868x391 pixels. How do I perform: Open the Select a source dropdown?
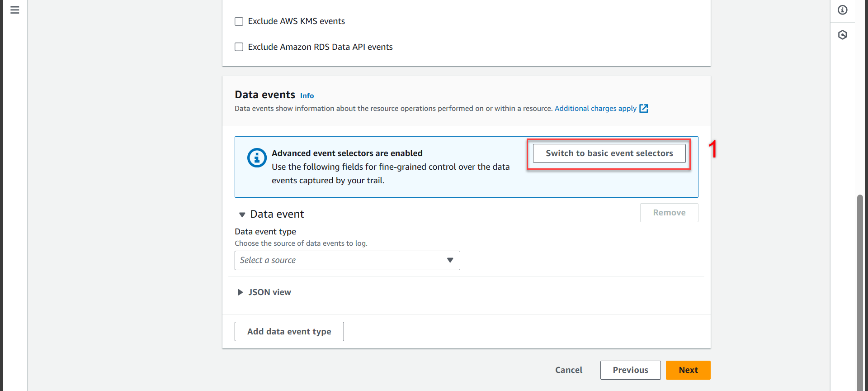pos(347,260)
